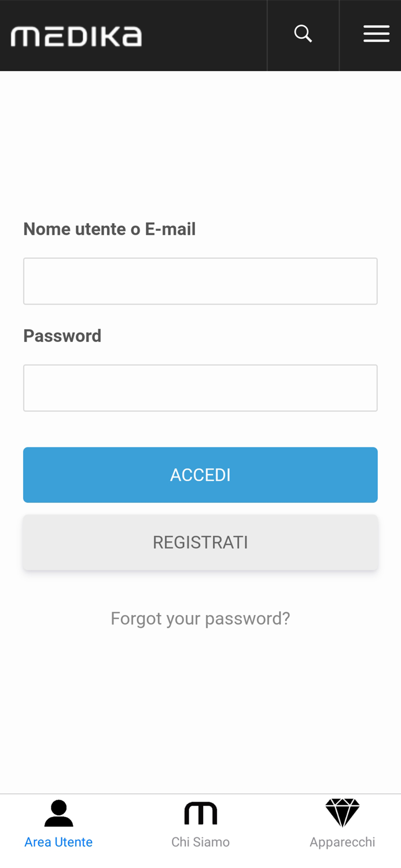Go to the Apparecchi tab label
The height and width of the screenshot is (868, 401).
coord(342,842)
